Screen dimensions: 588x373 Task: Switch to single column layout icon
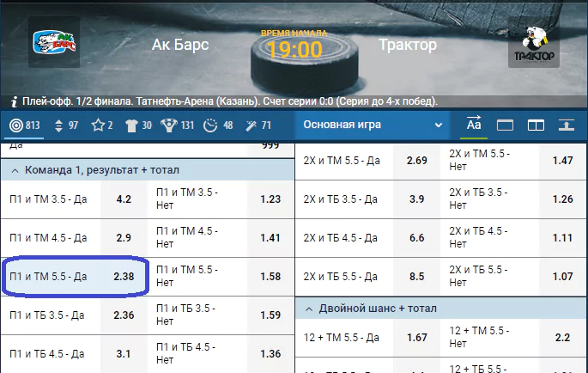505,125
